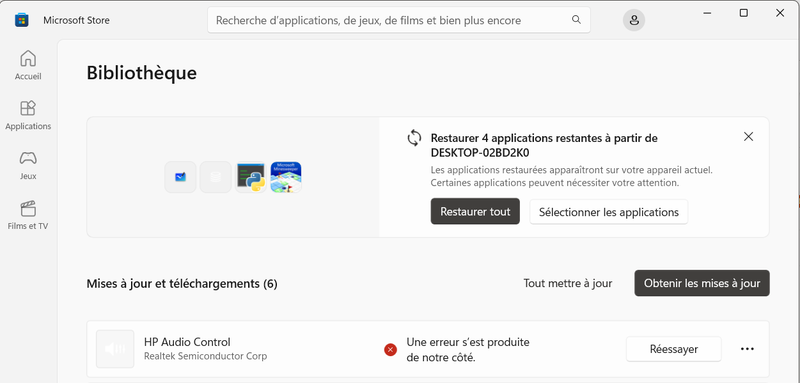Focus the search field for applications

tap(399, 20)
